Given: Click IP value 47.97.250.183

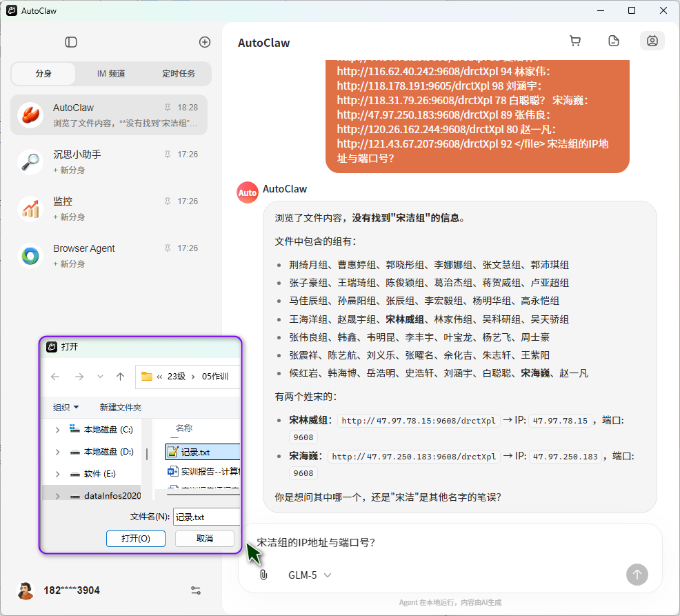Looking at the screenshot, I should click(x=566, y=457).
